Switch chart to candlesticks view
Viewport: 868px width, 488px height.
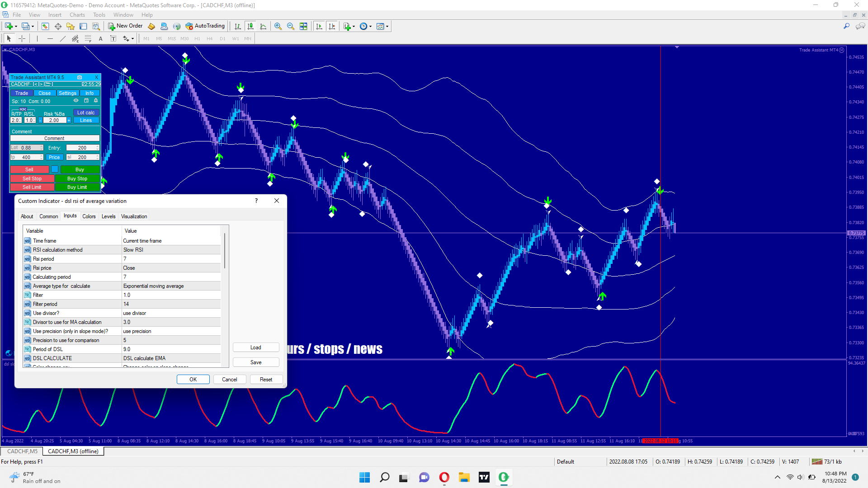click(250, 26)
